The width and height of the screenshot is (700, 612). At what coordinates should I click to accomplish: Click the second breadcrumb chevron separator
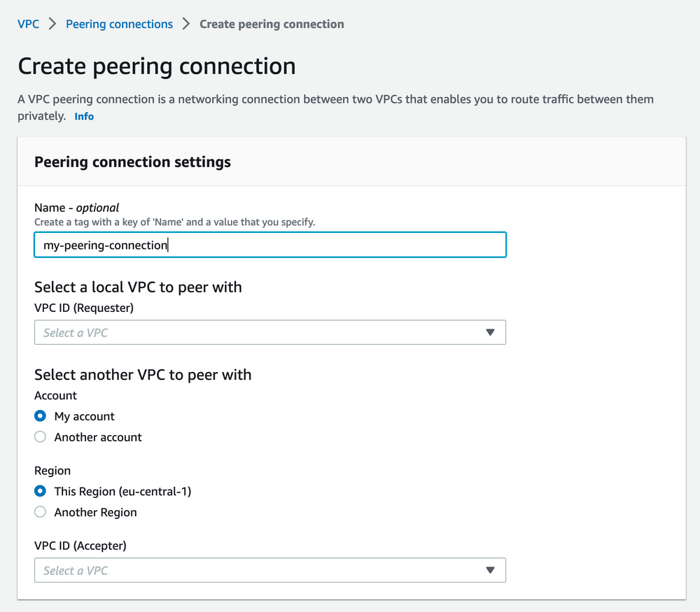pos(185,23)
